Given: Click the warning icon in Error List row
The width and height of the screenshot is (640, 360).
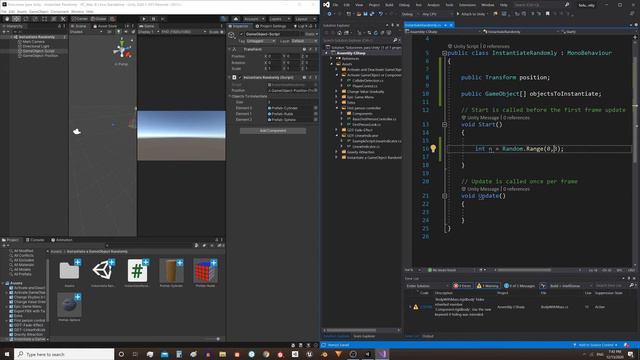Looking at the screenshot, I should 416,307.
